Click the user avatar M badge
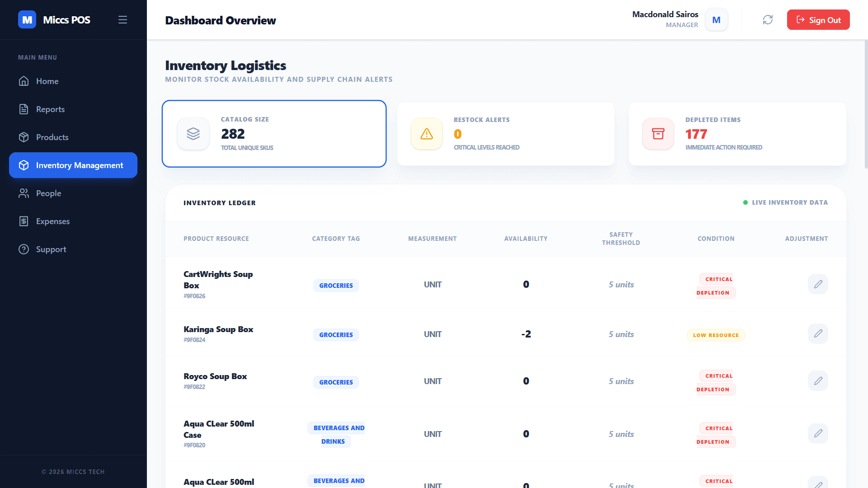 tap(716, 20)
